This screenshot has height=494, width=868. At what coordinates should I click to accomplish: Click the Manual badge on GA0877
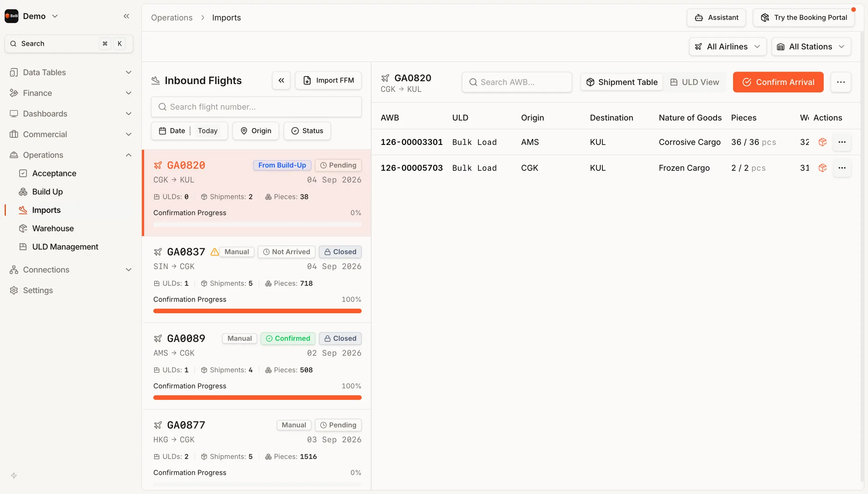click(x=294, y=425)
